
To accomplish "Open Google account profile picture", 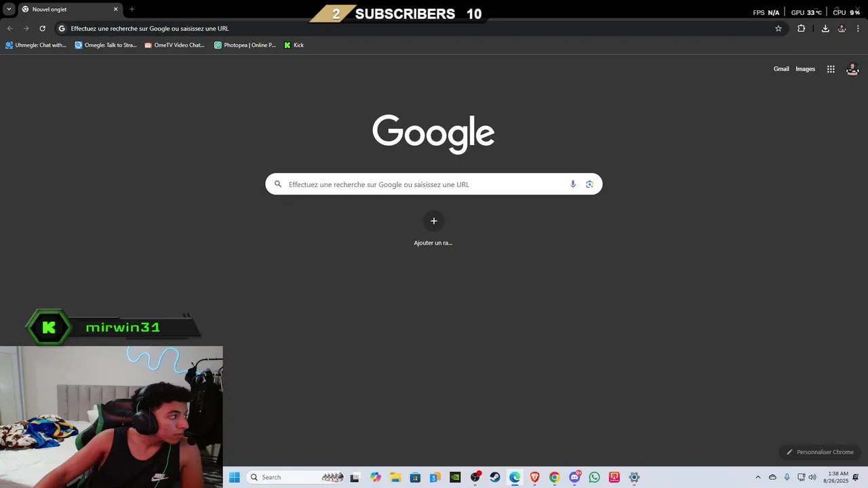I will coord(852,69).
